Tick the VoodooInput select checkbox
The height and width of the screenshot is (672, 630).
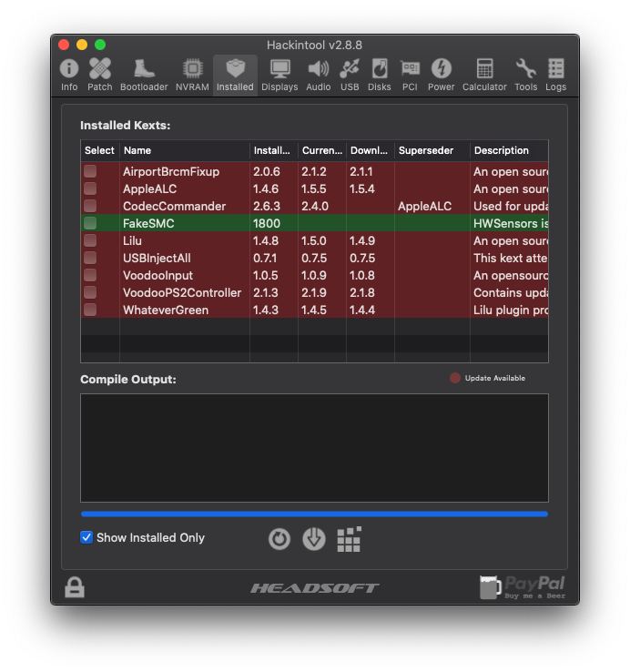pos(90,275)
